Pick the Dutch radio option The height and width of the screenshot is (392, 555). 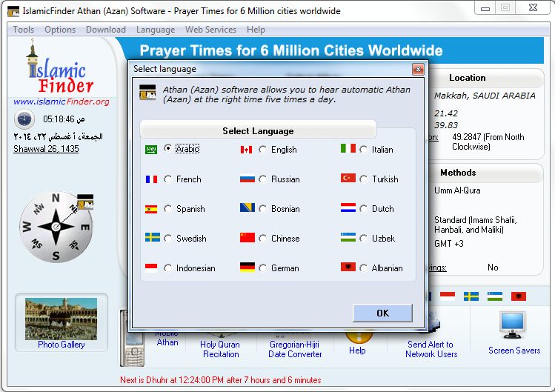click(x=364, y=209)
